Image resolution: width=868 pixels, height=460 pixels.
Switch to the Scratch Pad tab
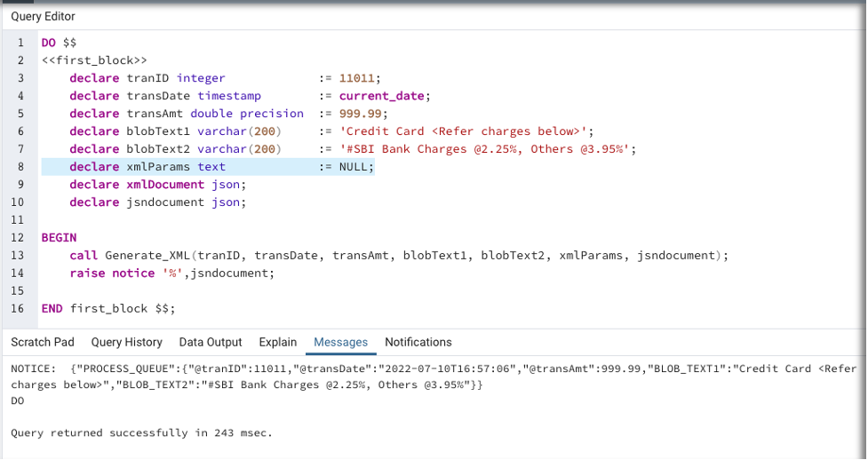pyautogui.click(x=43, y=342)
